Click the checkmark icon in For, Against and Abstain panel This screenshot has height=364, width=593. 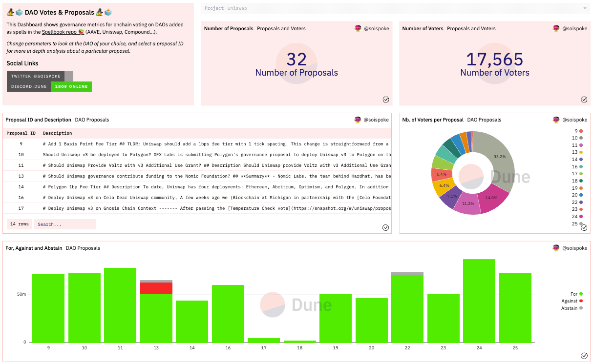point(584,356)
